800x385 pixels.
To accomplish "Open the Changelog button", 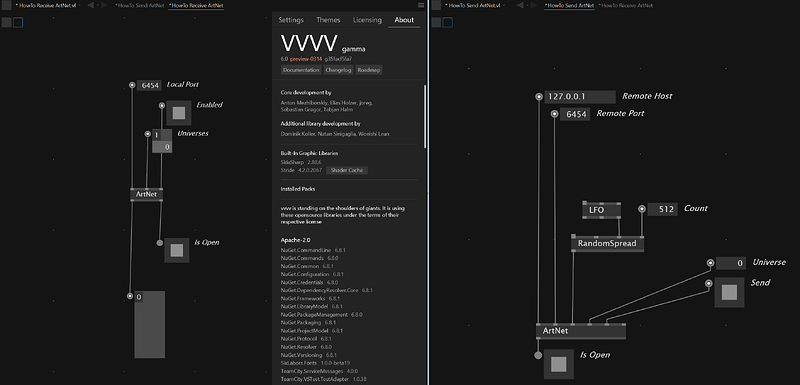I will coord(338,70).
